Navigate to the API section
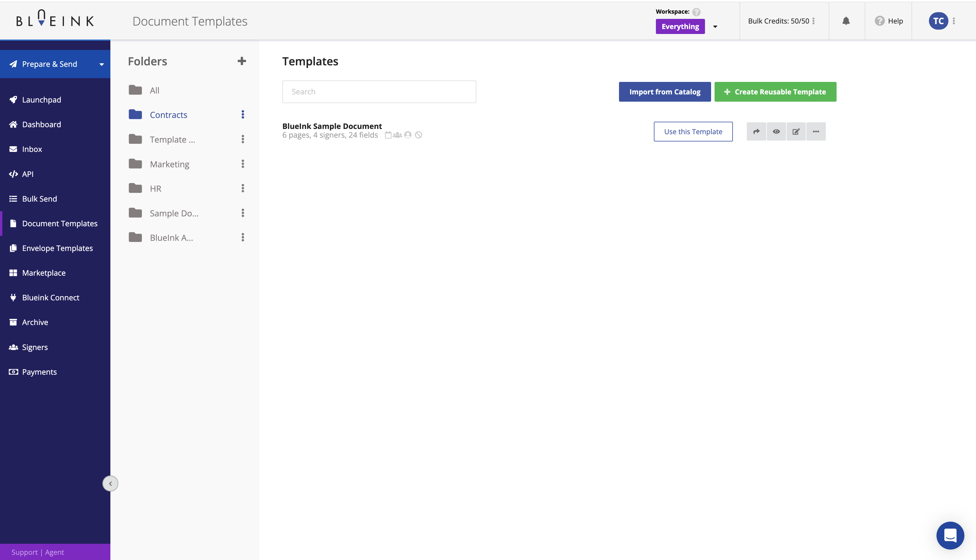The image size is (976, 560). tap(28, 174)
